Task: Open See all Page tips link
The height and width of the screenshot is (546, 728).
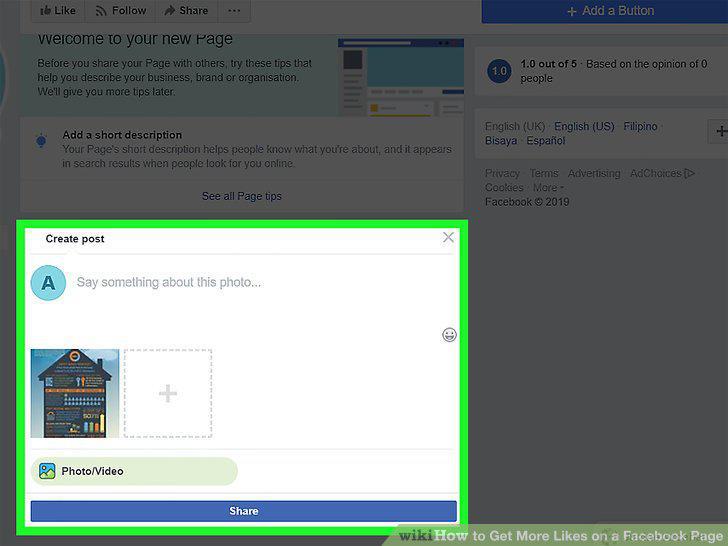Action: click(241, 196)
